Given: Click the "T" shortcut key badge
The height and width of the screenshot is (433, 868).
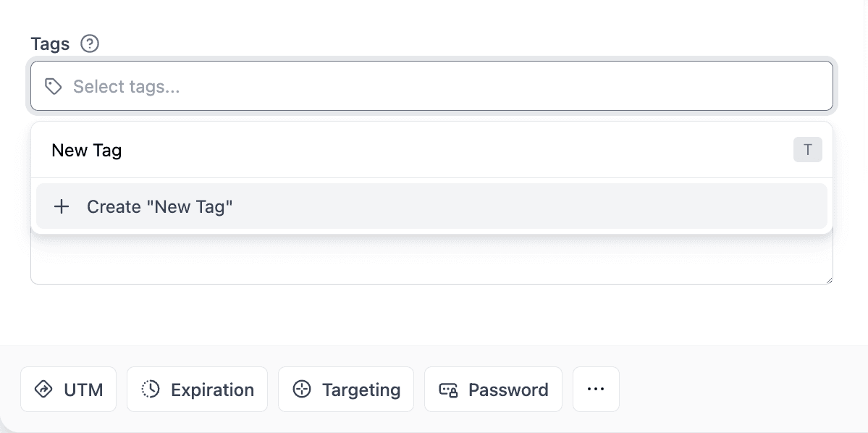Looking at the screenshot, I should point(807,151).
